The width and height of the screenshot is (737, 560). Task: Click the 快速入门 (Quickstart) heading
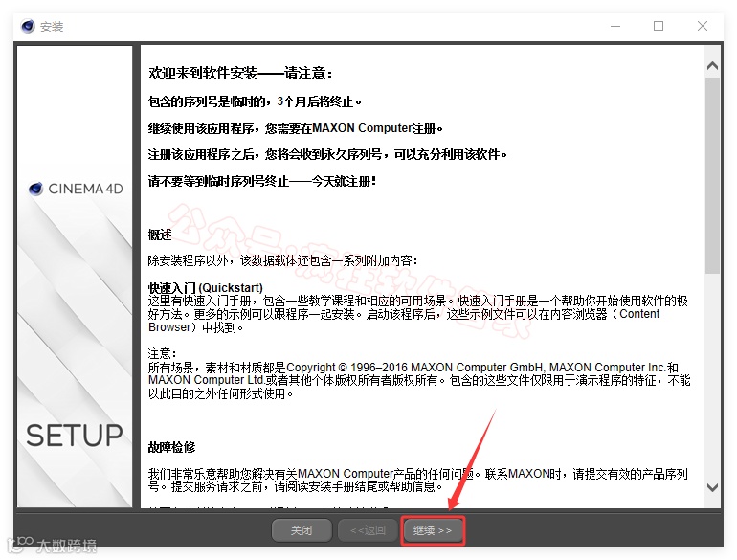(x=206, y=288)
